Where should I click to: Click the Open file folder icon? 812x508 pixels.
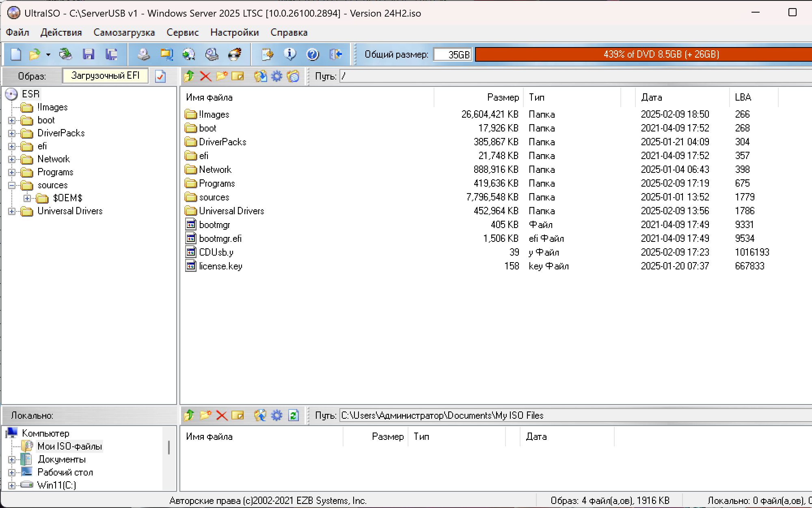coord(35,54)
